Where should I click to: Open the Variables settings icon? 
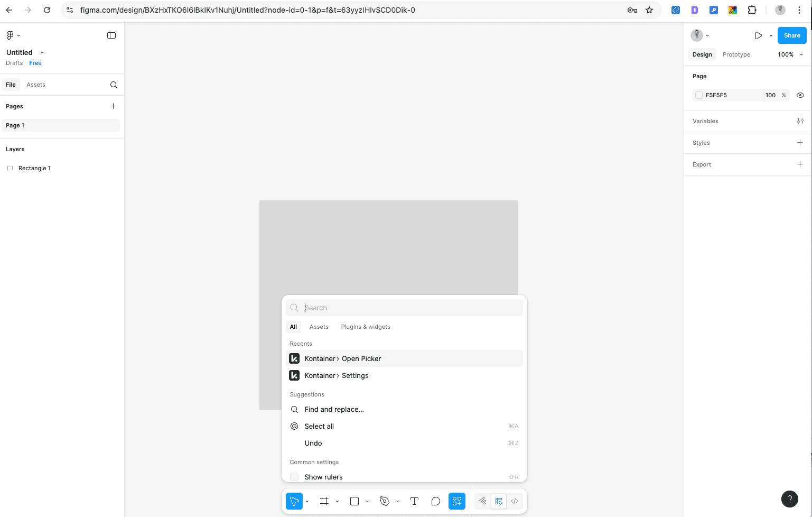click(x=800, y=121)
